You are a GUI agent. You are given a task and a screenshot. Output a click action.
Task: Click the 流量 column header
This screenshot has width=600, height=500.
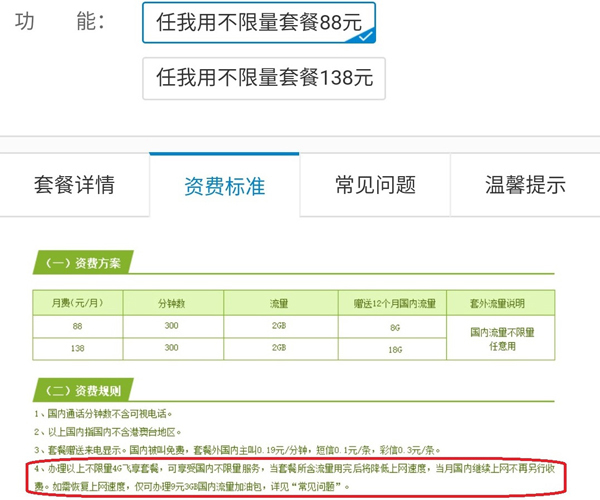click(x=280, y=303)
